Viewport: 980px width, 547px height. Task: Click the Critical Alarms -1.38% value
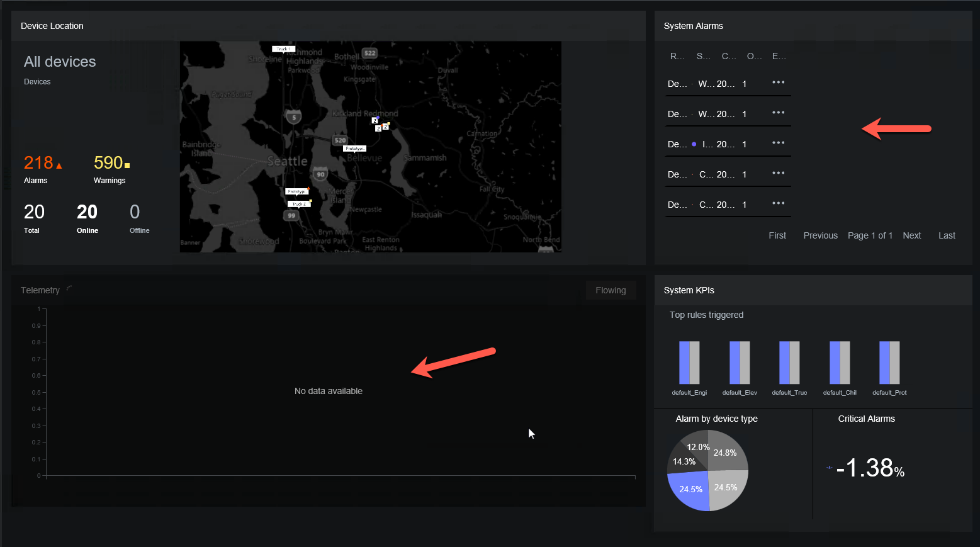click(870, 468)
